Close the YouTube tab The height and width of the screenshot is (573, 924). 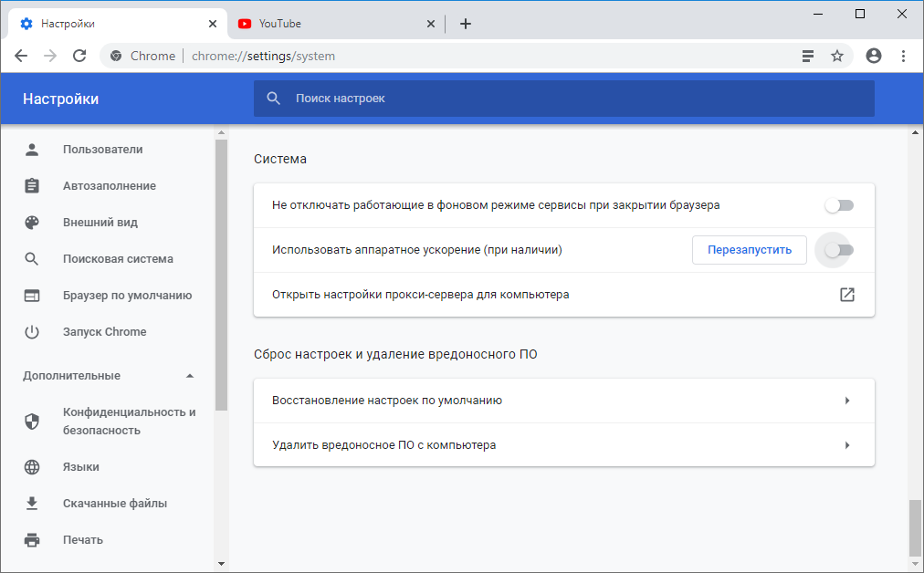tap(432, 24)
